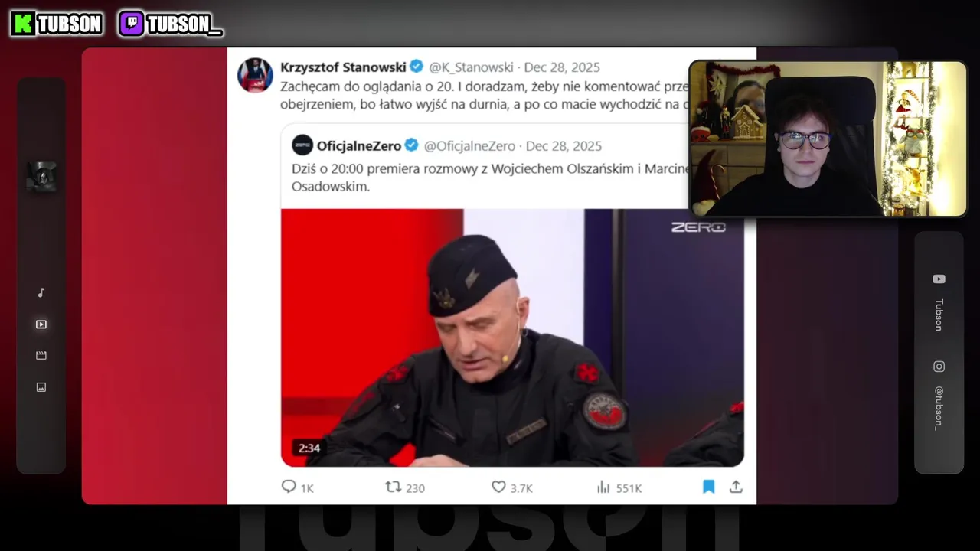
Task: Play the embedded 2:34 video
Action: (512, 337)
